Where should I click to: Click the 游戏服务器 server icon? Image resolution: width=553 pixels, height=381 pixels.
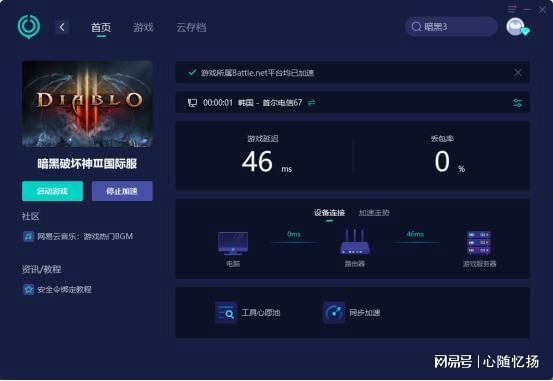479,243
